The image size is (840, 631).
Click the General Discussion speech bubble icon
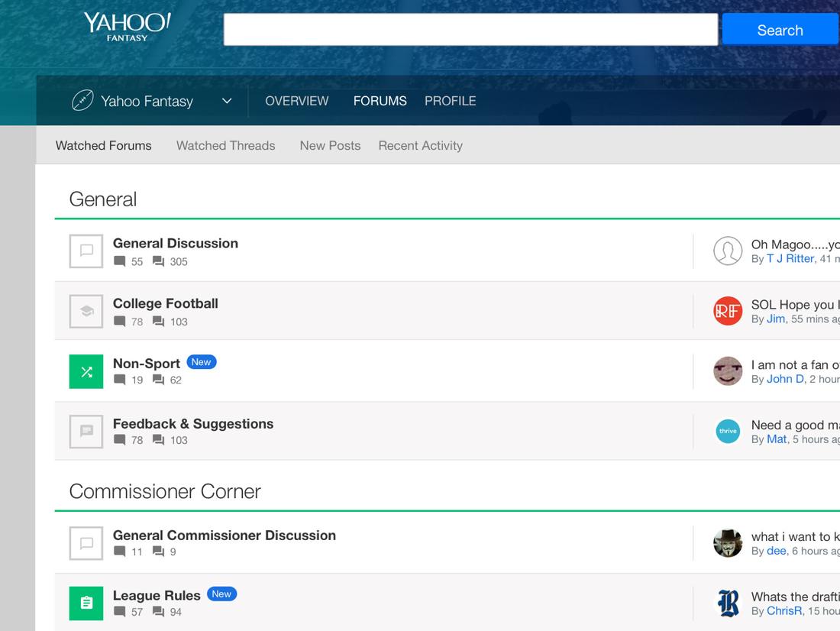[x=86, y=251]
